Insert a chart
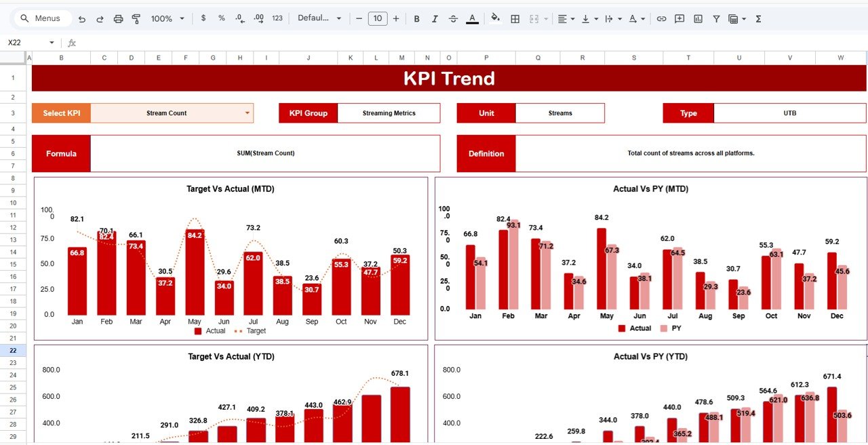The height and width of the screenshot is (445, 868). pyautogui.click(x=698, y=18)
